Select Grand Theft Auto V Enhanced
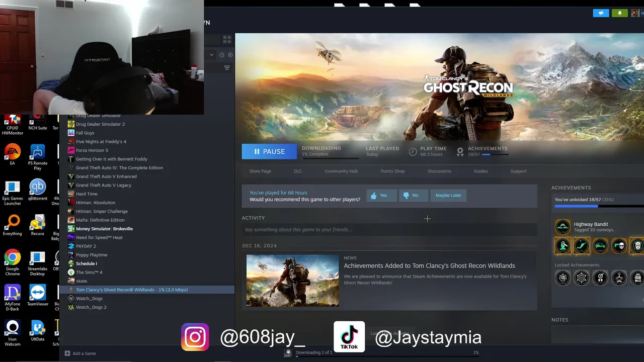This screenshot has width=644, height=362. pyautogui.click(x=106, y=176)
